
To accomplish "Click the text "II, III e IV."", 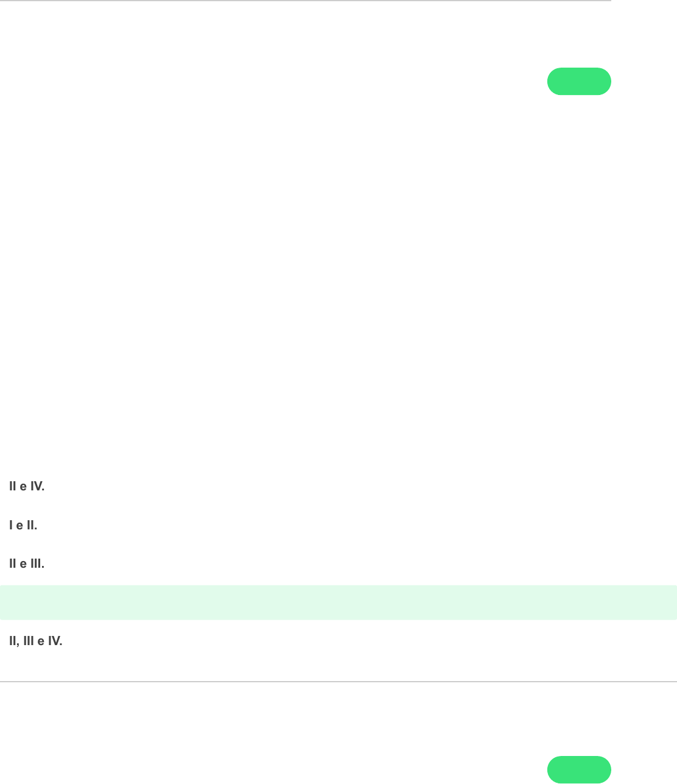I will (x=36, y=641).
